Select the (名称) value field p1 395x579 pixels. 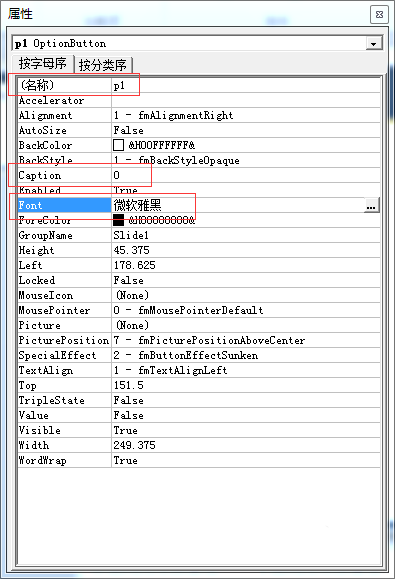point(246,85)
